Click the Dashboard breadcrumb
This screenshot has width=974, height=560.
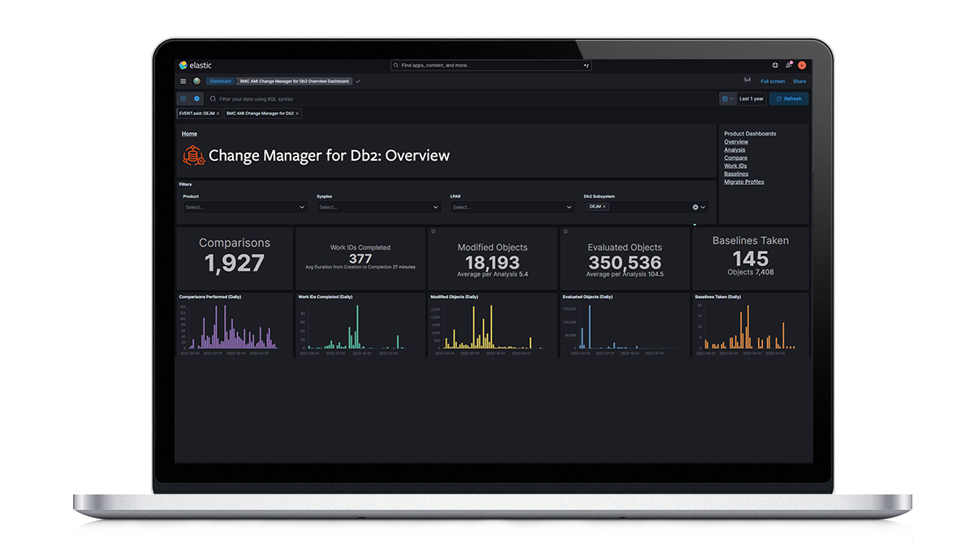click(x=220, y=81)
